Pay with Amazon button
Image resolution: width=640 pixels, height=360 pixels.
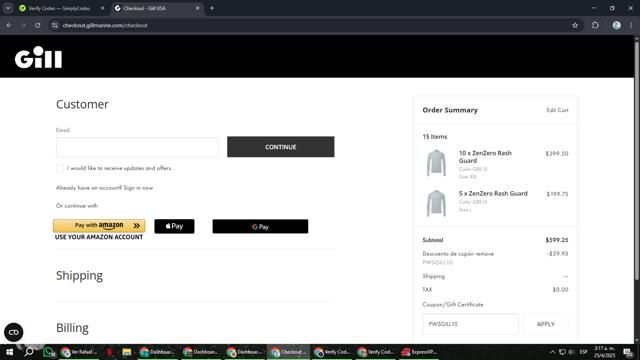[99, 226]
